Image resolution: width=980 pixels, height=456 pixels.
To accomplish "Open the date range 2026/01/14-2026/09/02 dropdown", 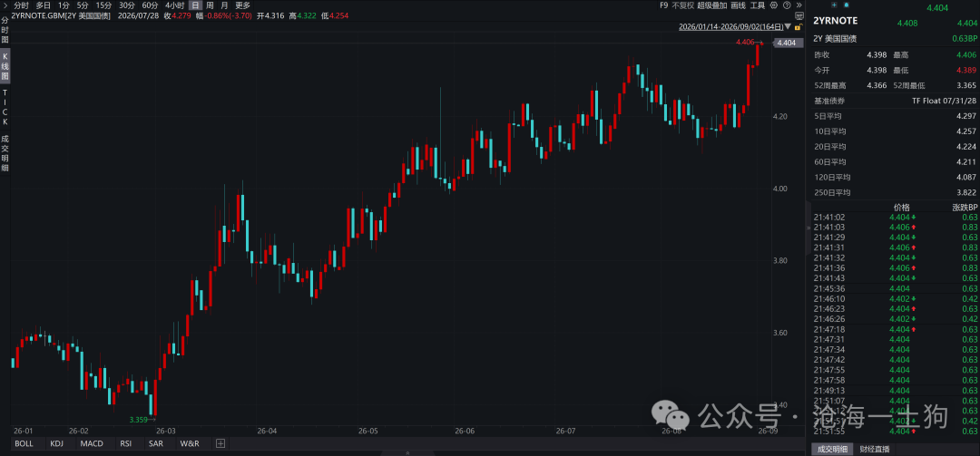I will coord(734,27).
